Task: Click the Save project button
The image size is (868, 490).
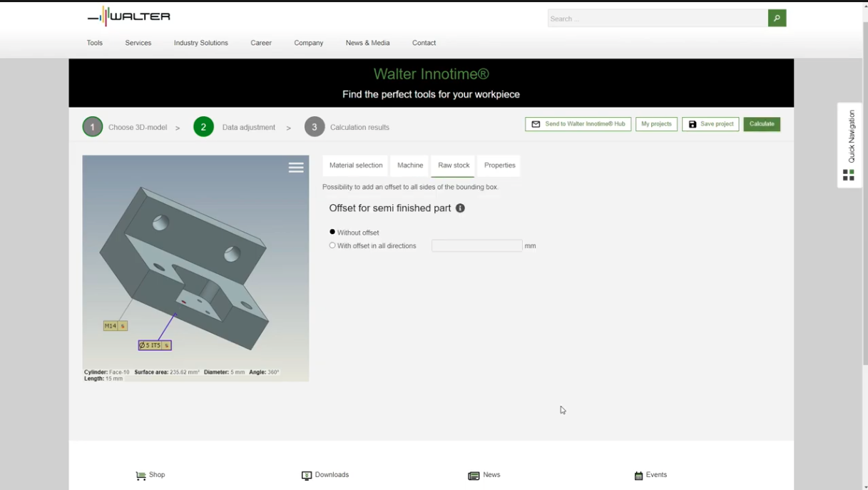Action: tap(710, 124)
